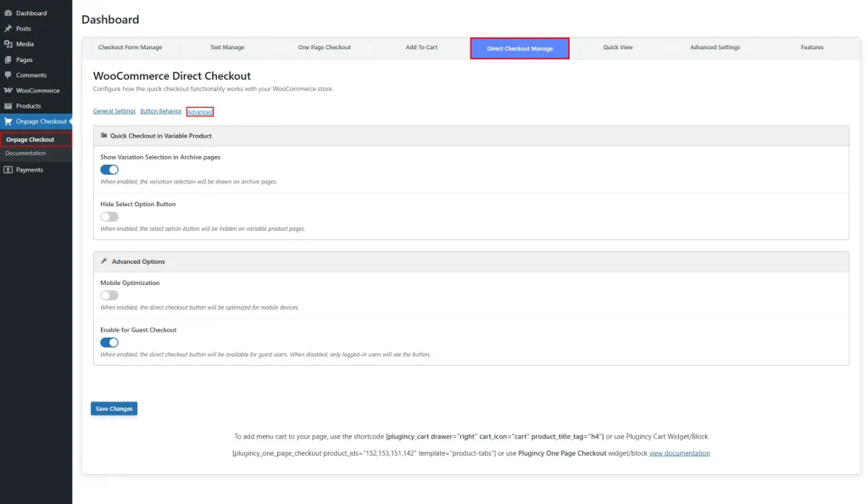Select the Advanced sub-link
The height and width of the screenshot is (504, 868).
click(200, 112)
